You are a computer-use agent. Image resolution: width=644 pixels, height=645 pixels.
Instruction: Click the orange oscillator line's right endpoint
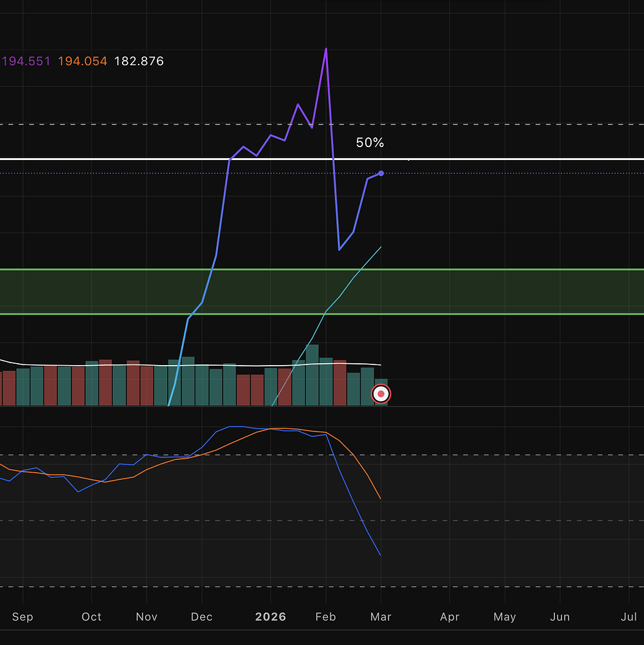[x=381, y=499]
